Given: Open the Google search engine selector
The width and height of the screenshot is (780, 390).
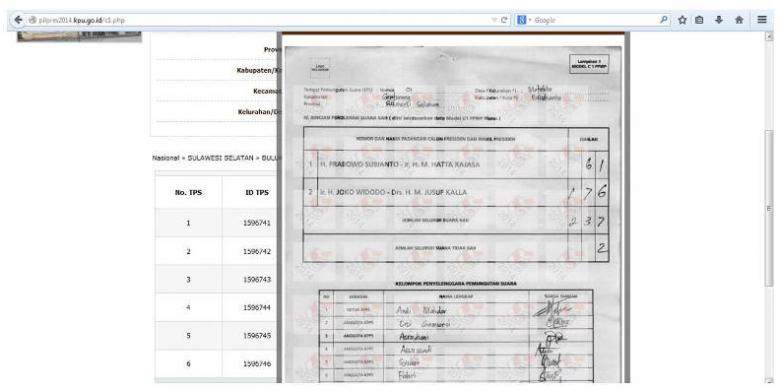Looking at the screenshot, I should [524, 20].
